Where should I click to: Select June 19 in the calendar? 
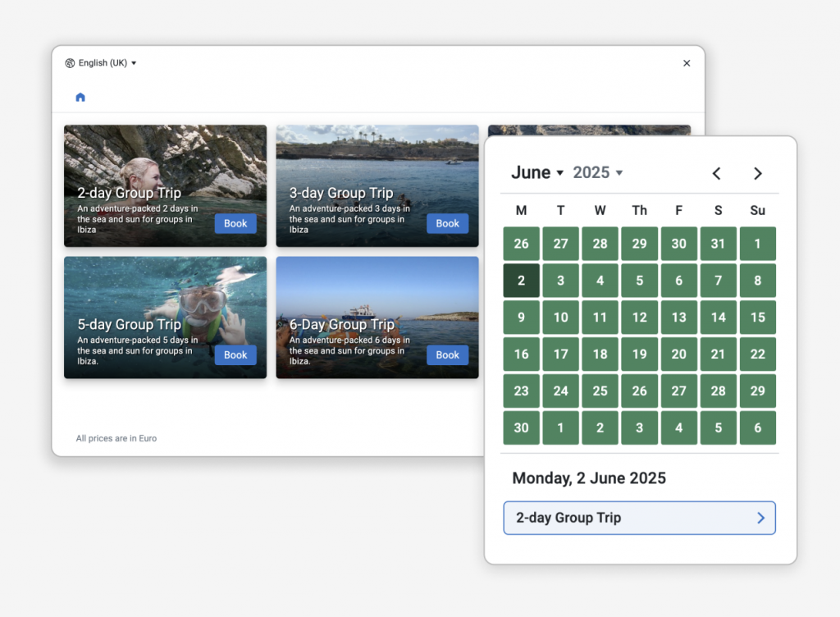pyautogui.click(x=639, y=354)
